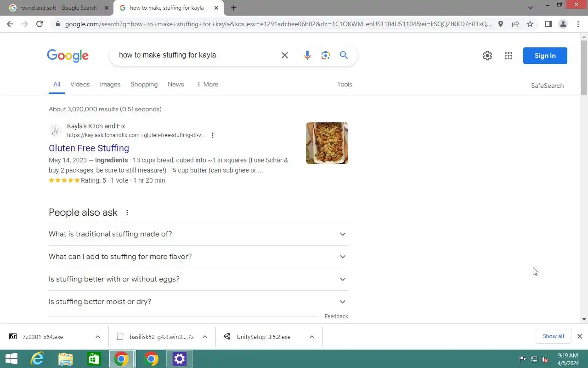588x368 pixels.
Task: Open search Tools button
Action: coord(345,84)
